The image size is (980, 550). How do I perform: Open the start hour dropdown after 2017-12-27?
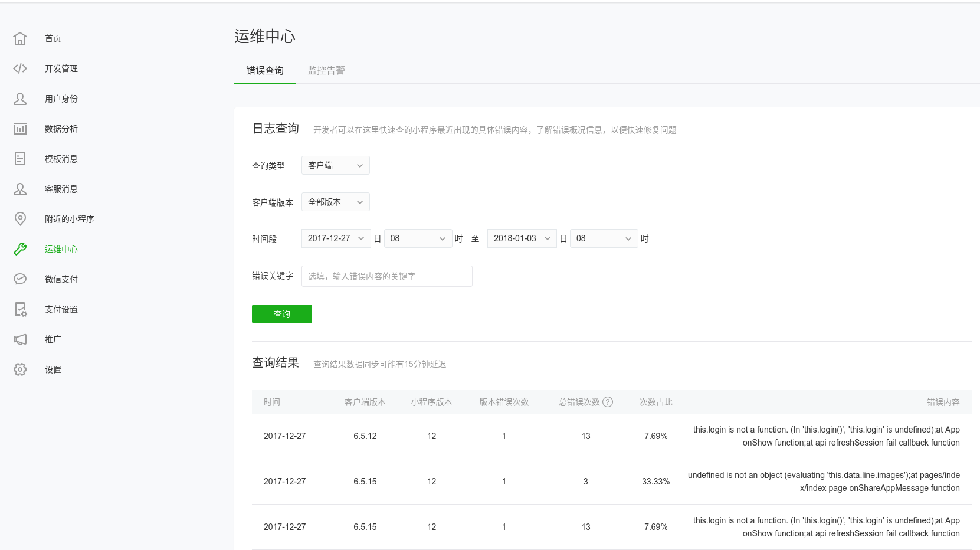point(418,238)
